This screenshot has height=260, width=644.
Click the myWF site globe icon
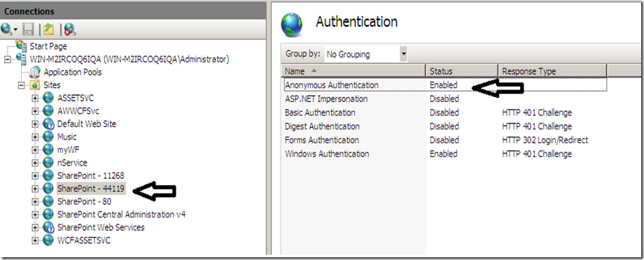48,150
